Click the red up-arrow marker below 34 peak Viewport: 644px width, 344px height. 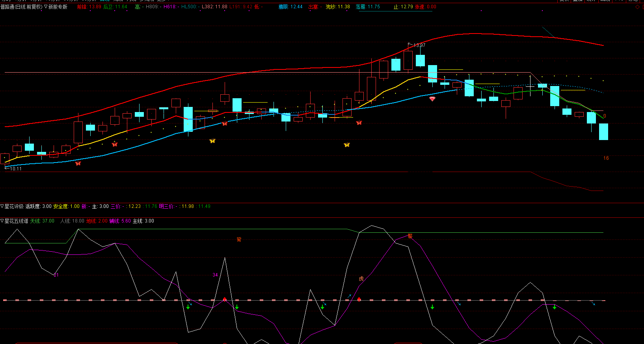(225, 299)
